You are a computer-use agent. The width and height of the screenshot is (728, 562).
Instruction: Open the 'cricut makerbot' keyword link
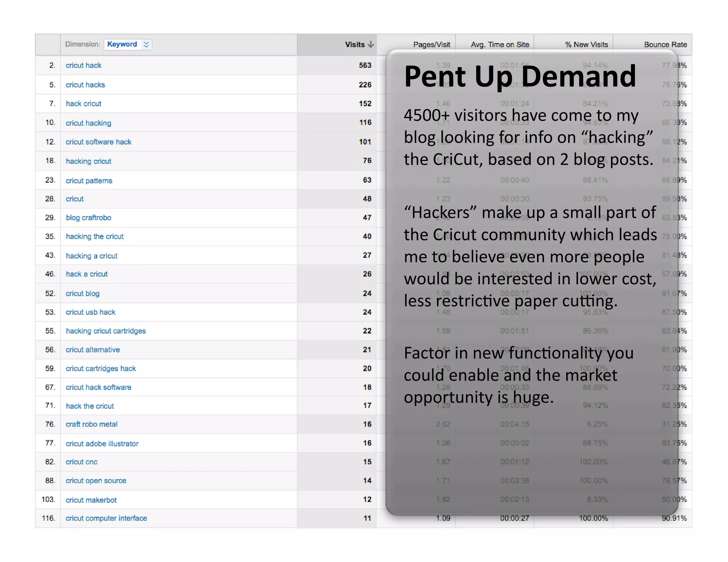pos(91,500)
